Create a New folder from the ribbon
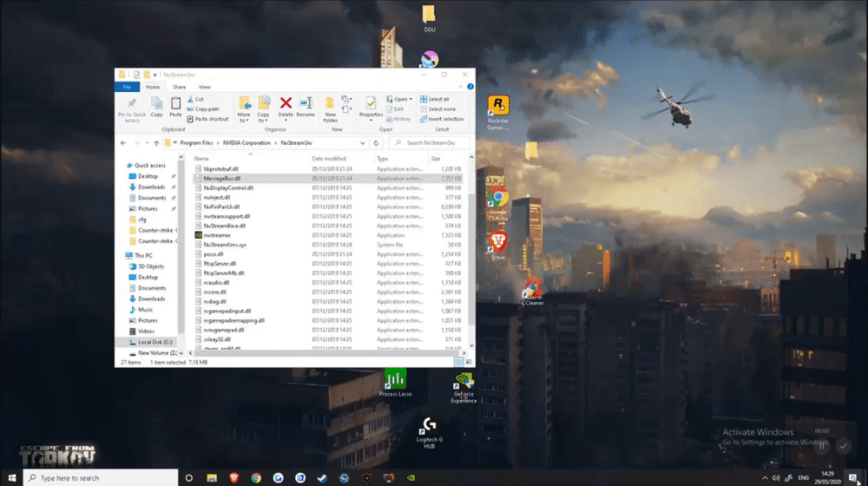868x486 pixels. point(330,108)
